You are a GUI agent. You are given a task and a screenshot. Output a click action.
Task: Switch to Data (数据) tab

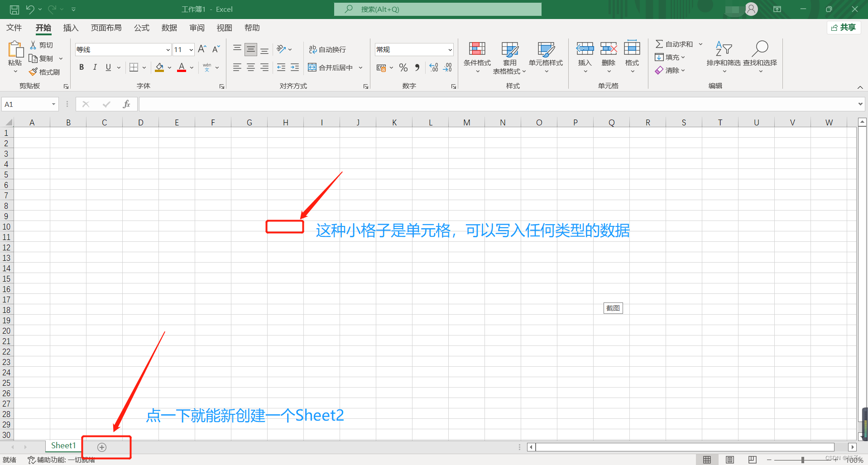tap(169, 28)
